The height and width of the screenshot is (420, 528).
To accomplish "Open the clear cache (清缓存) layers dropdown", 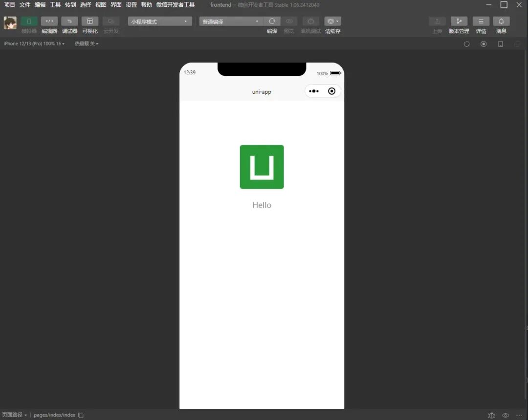I will (x=333, y=21).
